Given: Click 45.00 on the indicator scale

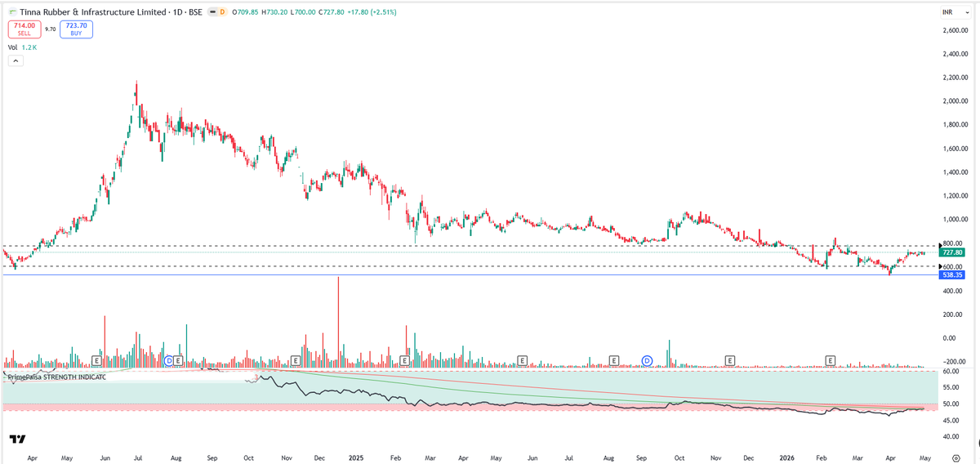Looking at the screenshot, I should point(950,421).
